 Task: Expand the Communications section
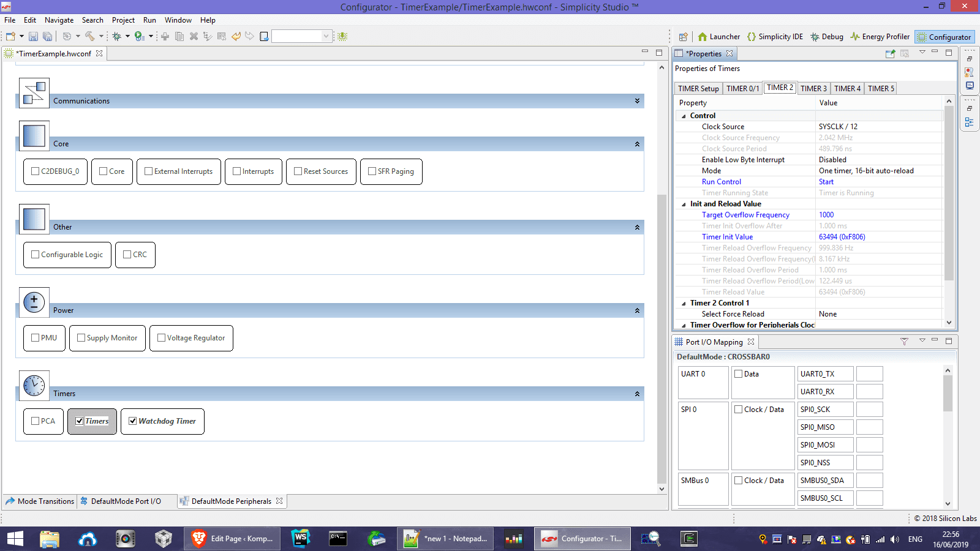click(637, 101)
